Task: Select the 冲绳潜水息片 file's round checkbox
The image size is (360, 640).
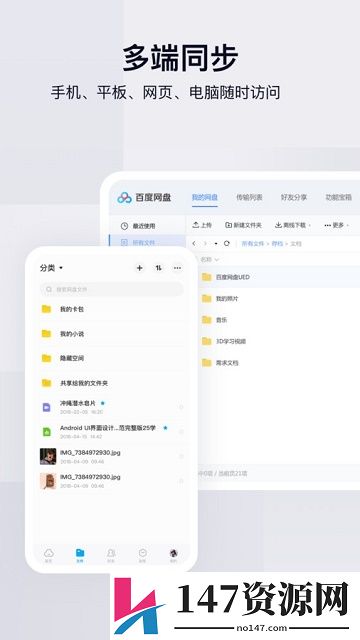Action: tap(181, 407)
